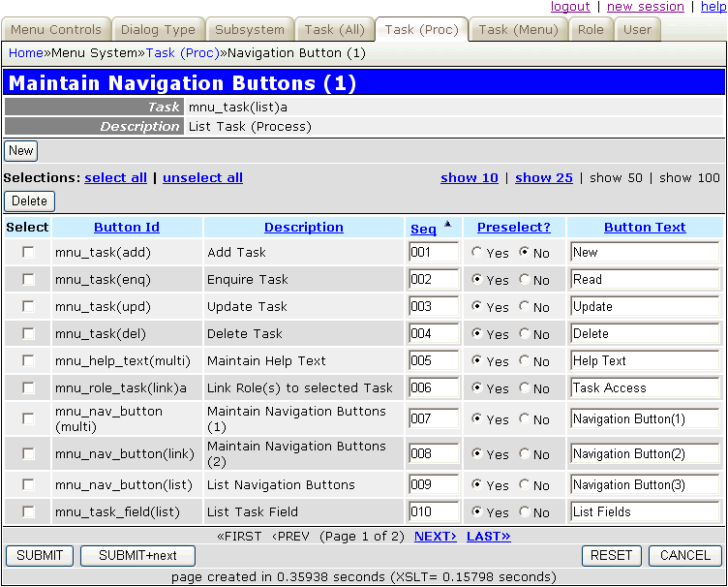This screenshot has width=728, height=587.
Task: Click the CANCEL button
Action: pyautogui.click(x=685, y=556)
